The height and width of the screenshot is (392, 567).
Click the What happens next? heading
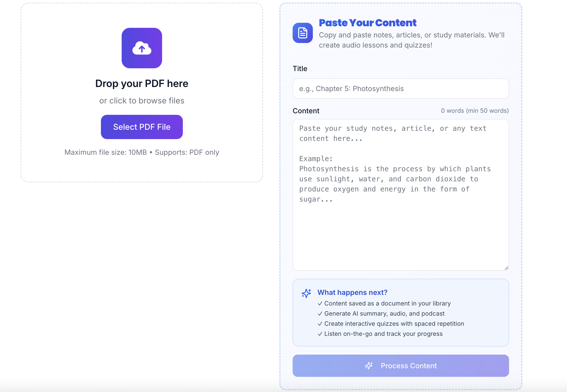pos(352,292)
